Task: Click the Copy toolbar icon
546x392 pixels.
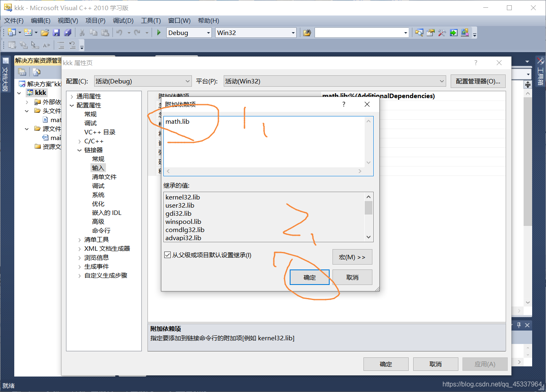Action: [93, 33]
